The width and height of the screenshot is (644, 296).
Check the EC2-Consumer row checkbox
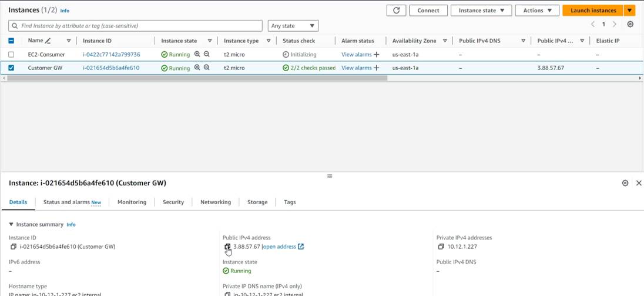12,54
